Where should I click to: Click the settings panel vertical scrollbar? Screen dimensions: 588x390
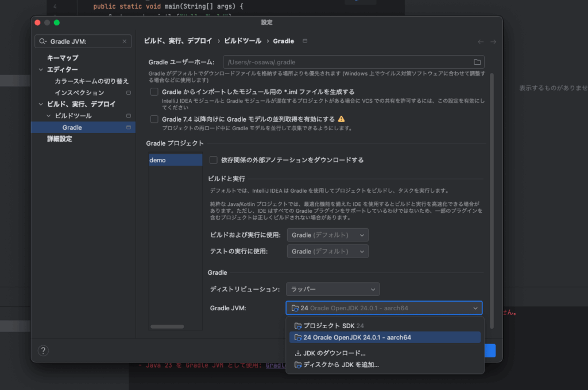[492, 201]
